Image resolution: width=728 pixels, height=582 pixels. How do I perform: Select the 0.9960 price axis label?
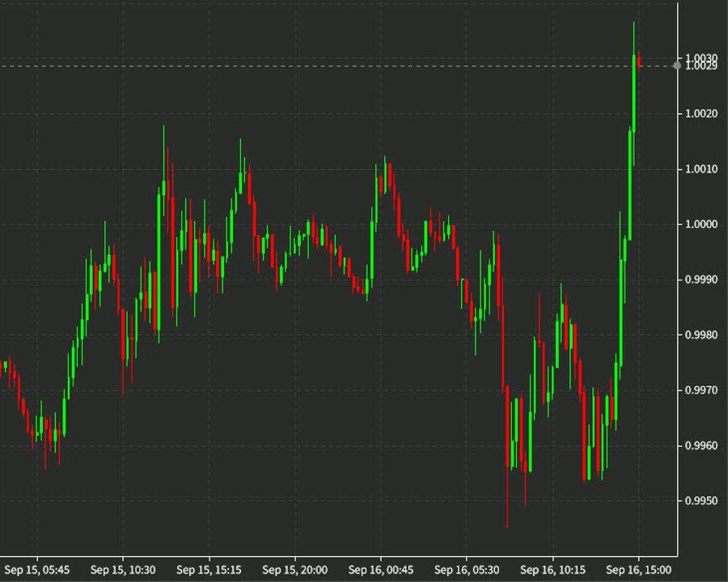coord(701,445)
